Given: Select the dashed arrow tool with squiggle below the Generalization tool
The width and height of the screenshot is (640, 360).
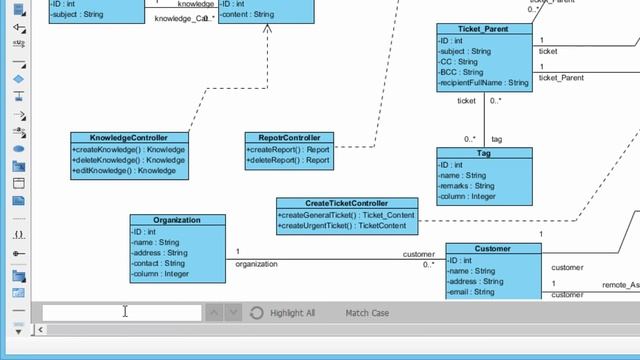Looking at the screenshot, I should pos(19,43).
